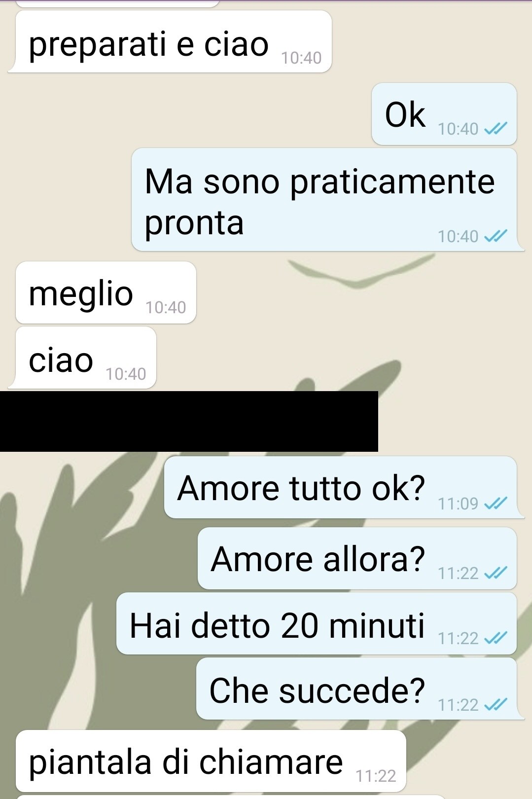
Task: Click double checkmarks on 'Ma sono praticamente pronta'
Action: pyautogui.click(x=496, y=236)
